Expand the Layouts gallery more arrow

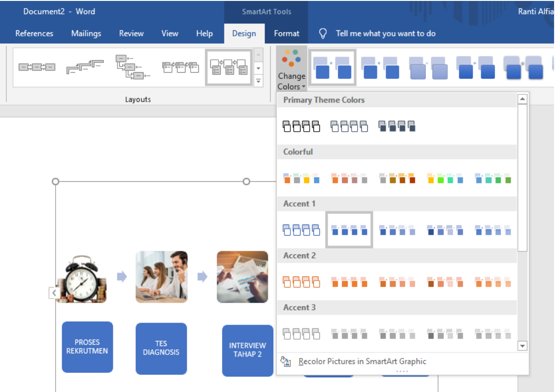[x=258, y=81]
